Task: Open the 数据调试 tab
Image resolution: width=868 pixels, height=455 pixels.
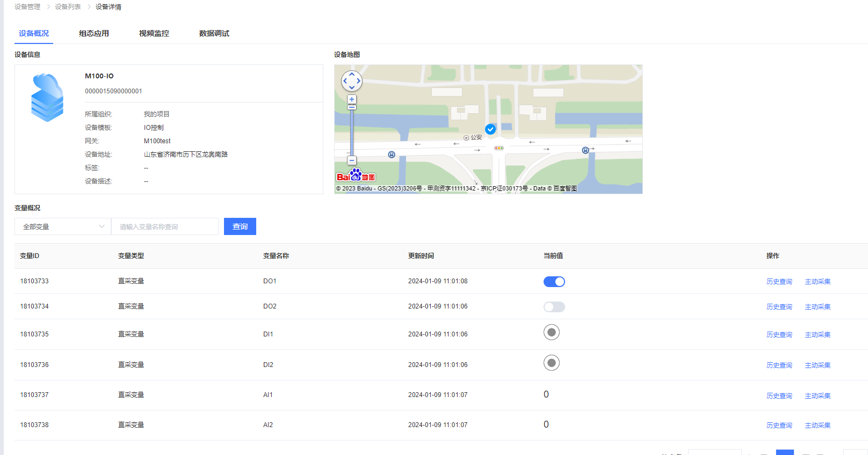Action: click(x=214, y=33)
